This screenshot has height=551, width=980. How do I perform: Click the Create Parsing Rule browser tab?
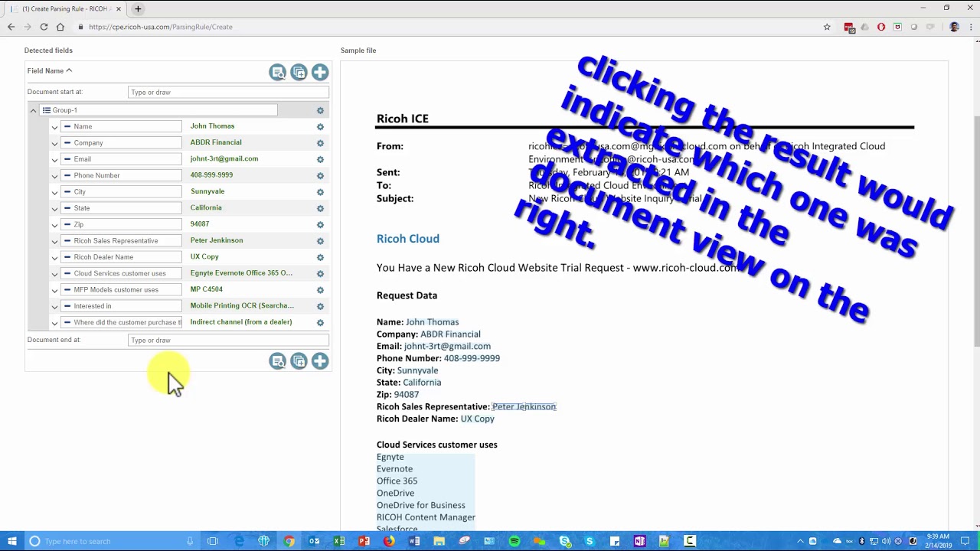[x=65, y=9]
